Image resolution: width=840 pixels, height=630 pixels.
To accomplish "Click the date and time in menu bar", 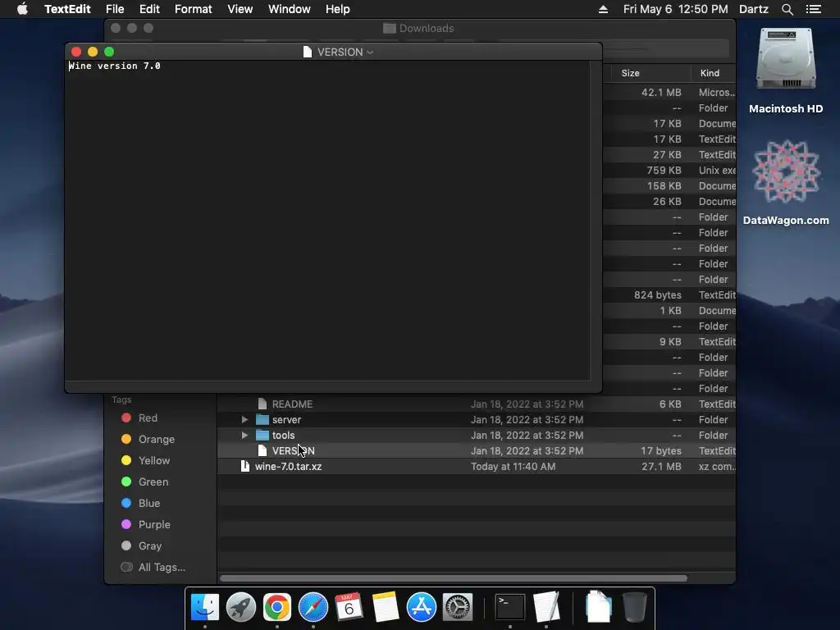I will coord(676,9).
